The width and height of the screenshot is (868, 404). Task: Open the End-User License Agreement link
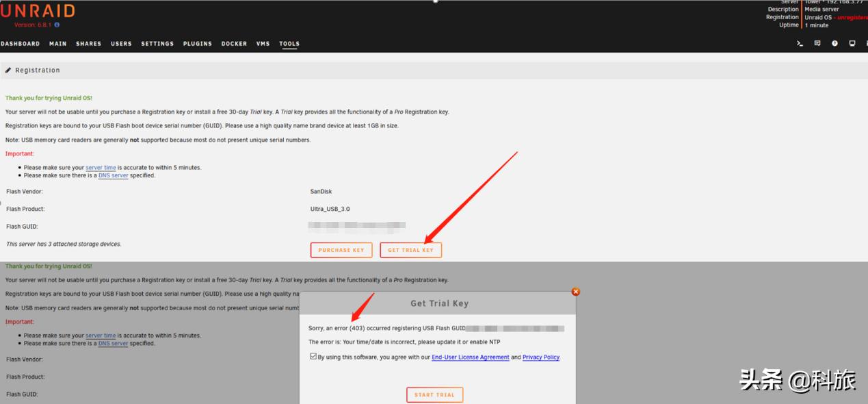[x=471, y=357]
